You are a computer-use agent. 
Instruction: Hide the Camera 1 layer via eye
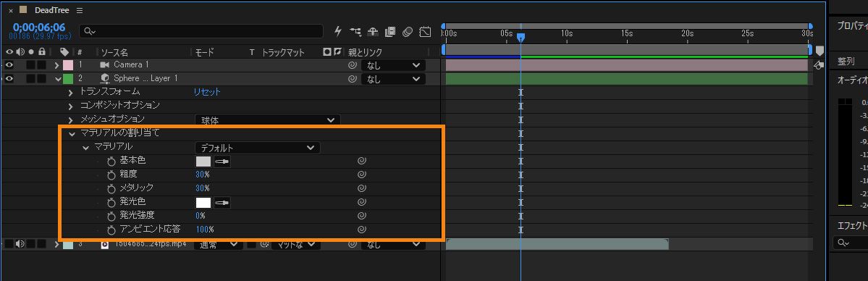(x=9, y=65)
